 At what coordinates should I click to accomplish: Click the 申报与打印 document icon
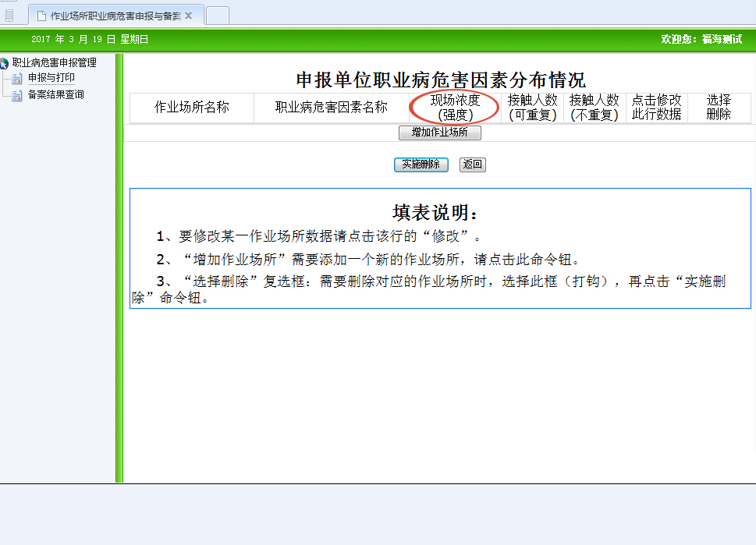17,78
